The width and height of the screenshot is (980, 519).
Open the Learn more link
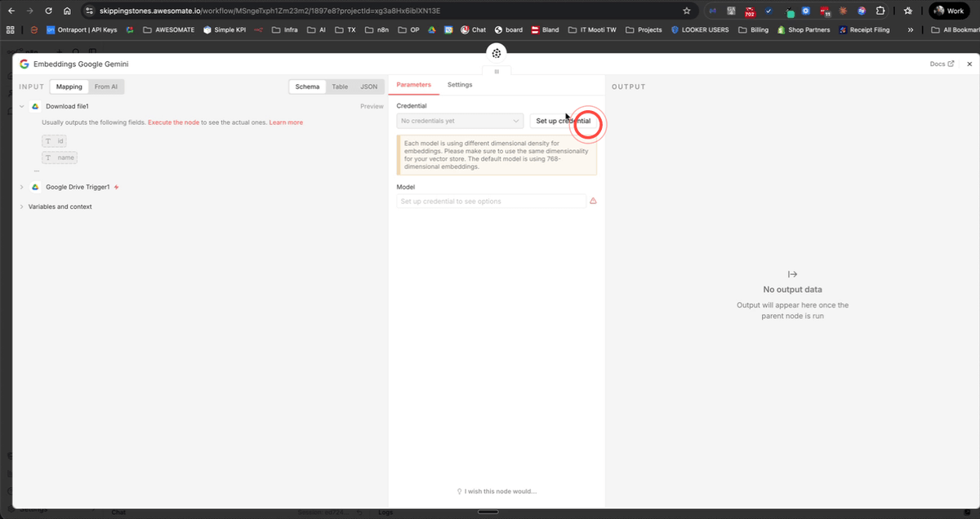pos(286,122)
